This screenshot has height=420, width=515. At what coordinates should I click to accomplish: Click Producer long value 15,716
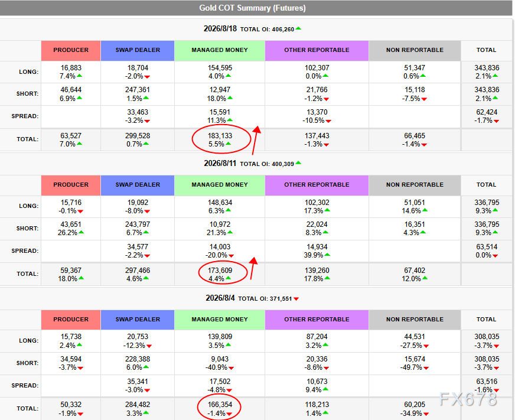click(x=71, y=203)
